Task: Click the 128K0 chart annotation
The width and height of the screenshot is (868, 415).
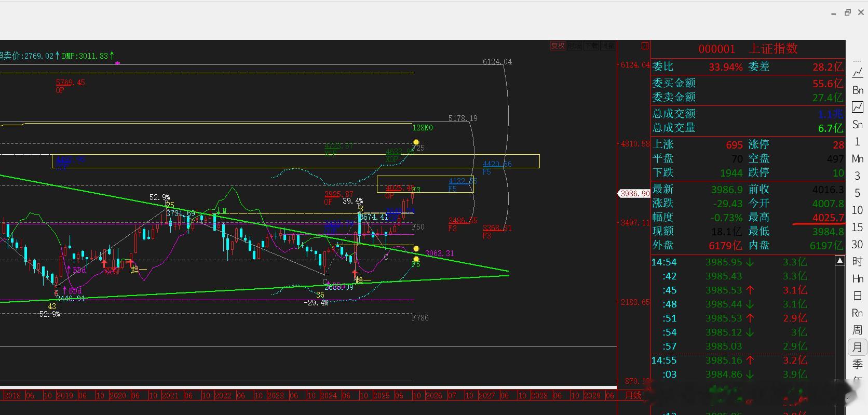Action: coord(423,128)
